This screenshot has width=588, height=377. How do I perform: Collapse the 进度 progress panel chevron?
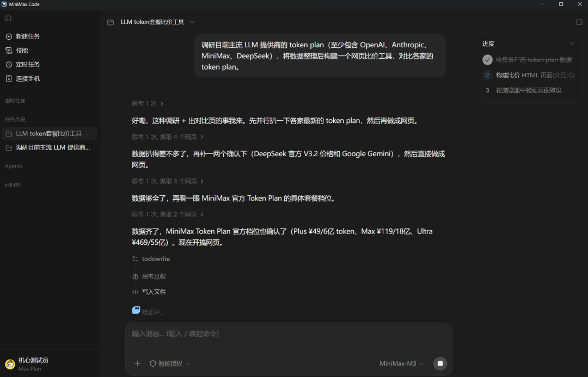click(x=572, y=44)
